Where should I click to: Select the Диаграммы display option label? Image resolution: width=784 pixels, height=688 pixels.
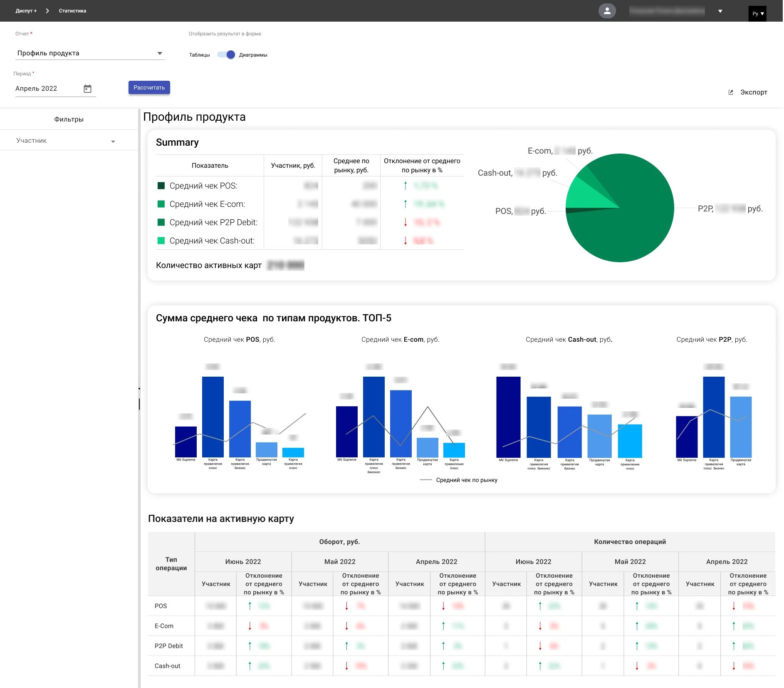click(253, 55)
